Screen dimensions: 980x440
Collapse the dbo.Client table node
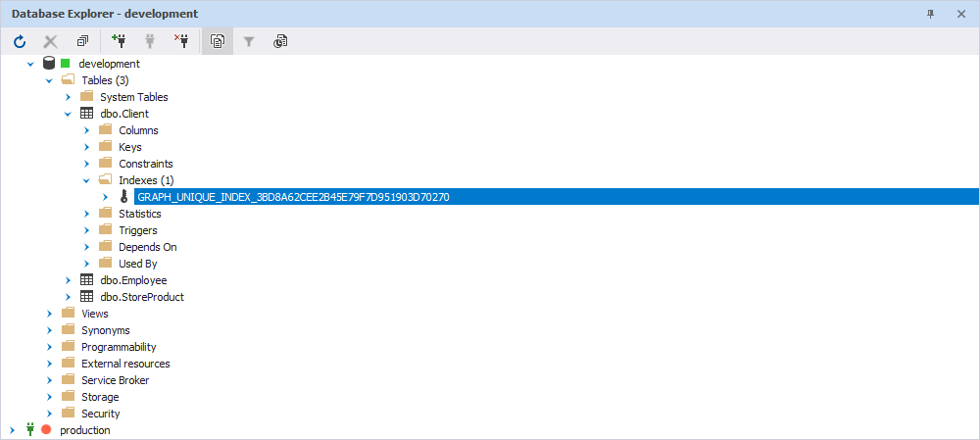69,114
